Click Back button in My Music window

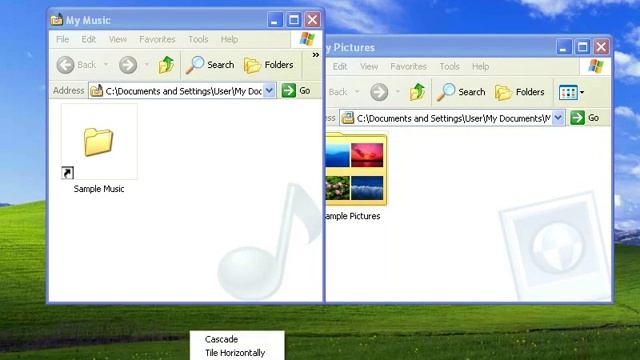tap(76, 65)
